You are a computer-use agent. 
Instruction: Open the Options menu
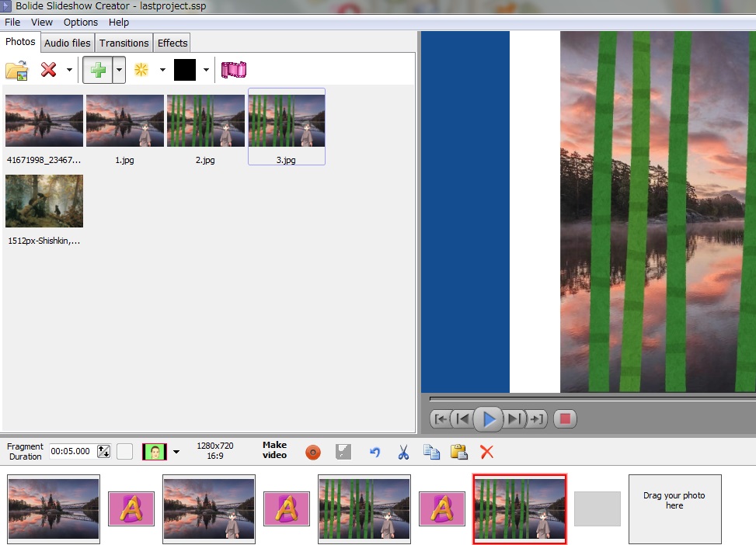coord(81,23)
